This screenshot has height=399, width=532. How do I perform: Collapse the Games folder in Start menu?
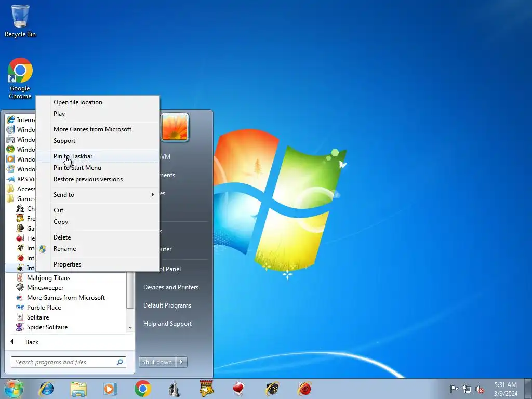click(21, 198)
